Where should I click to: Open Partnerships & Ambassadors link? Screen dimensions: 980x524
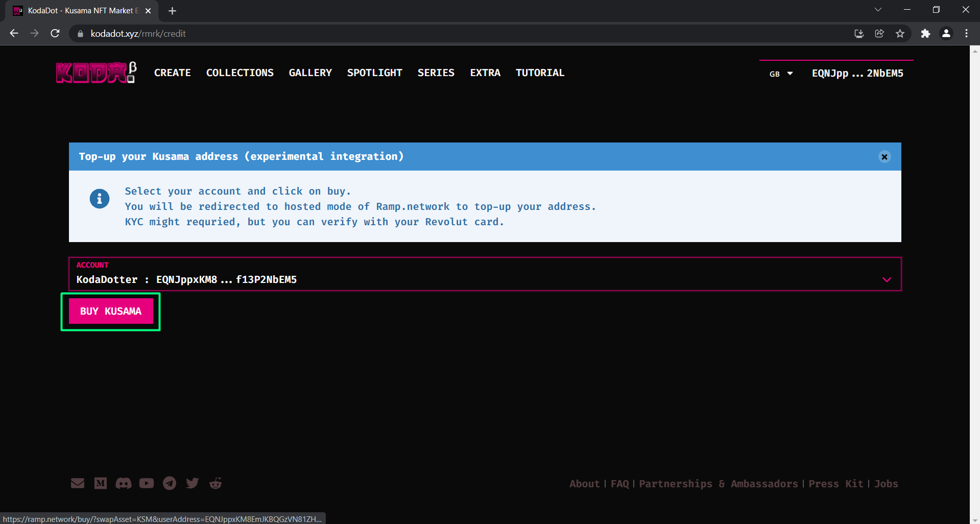pos(718,484)
